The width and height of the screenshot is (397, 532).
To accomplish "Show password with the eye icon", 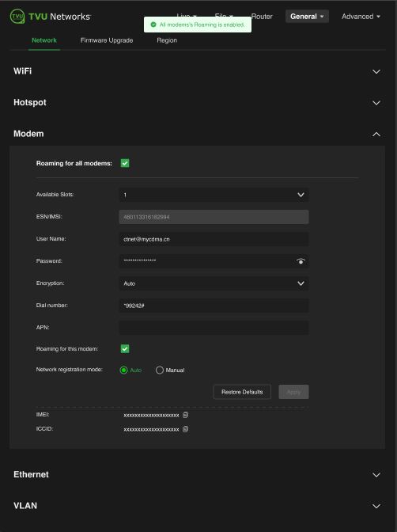I will (x=301, y=261).
